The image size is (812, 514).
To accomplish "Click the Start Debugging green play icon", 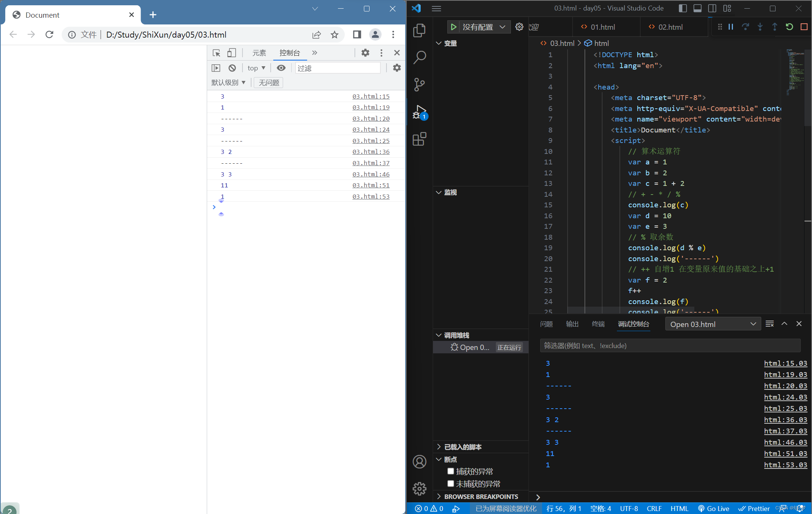I will tap(453, 27).
